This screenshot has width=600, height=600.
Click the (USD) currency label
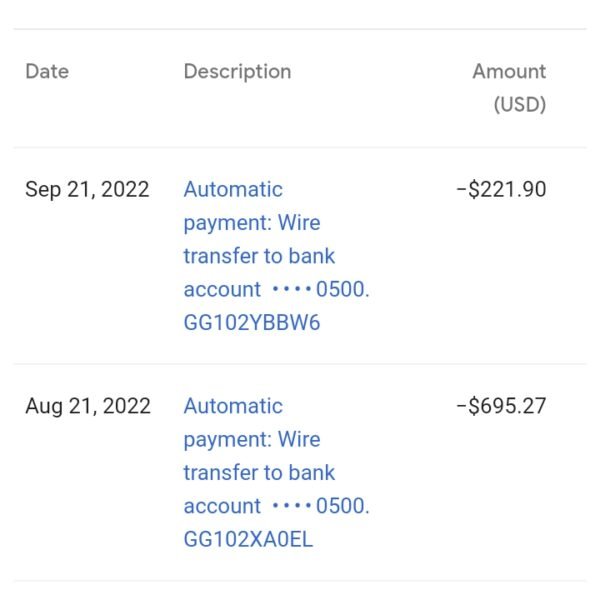(x=520, y=104)
